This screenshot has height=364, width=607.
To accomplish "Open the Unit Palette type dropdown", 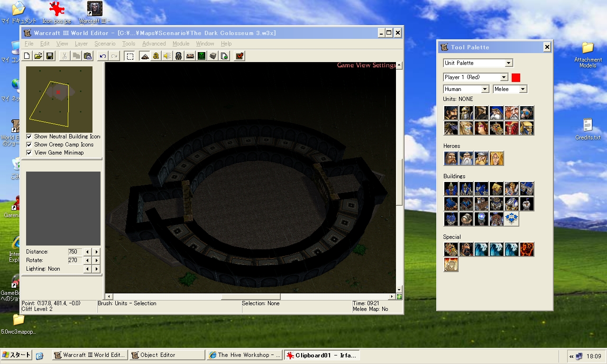I will [478, 63].
